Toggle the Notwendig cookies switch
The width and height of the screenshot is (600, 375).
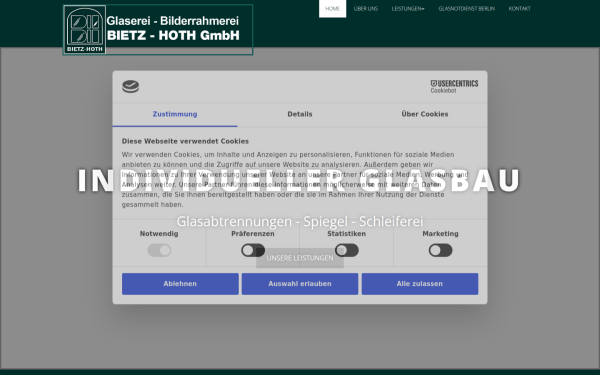(159, 250)
